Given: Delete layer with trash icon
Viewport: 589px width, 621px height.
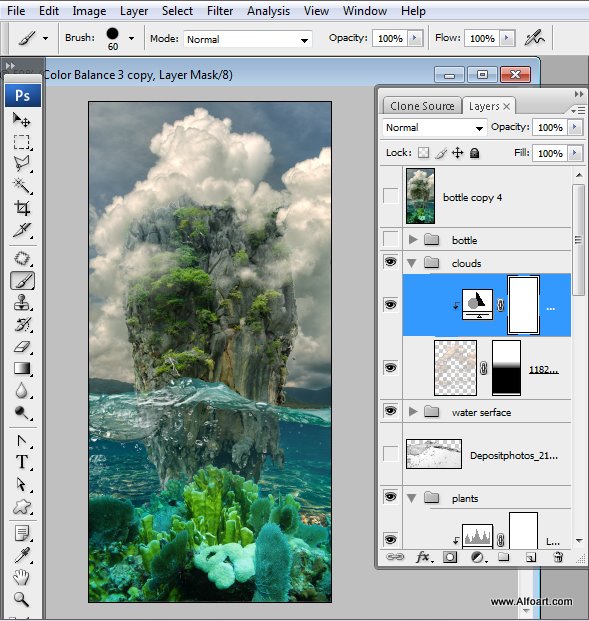Looking at the screenshot, I should [x=558, y=557].
